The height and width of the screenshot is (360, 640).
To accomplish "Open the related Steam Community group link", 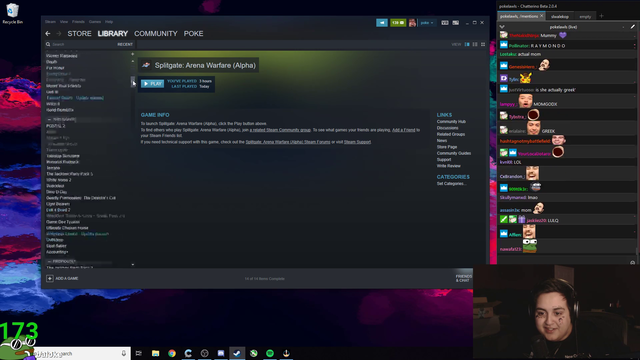I will coord(280,130).
